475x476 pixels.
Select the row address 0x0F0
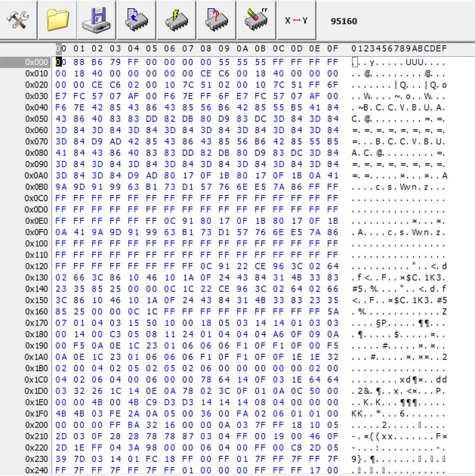pos(36,232)
